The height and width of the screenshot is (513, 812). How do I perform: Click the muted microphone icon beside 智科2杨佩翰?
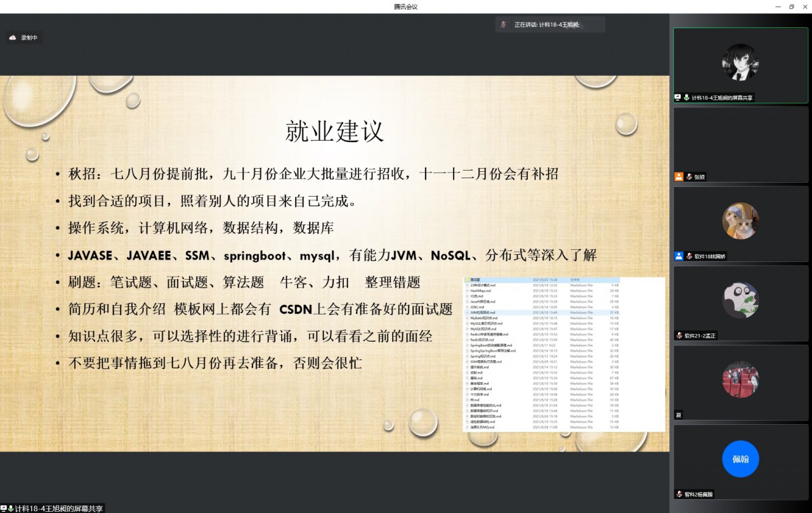679,494
